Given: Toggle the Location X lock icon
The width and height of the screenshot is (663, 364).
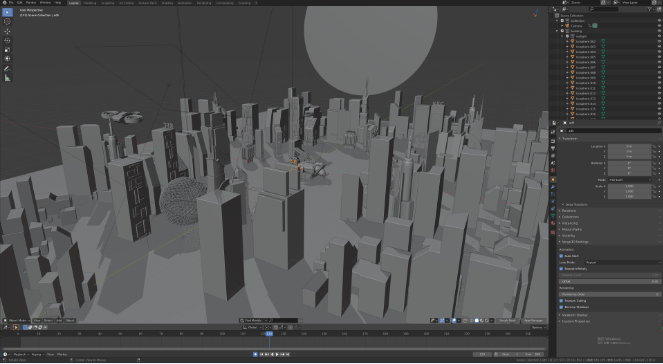Looking at the screenshot, I should point(655,146).
